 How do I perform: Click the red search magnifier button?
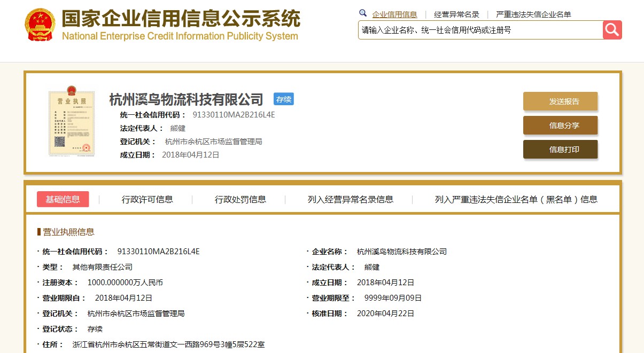coord(612,30)
